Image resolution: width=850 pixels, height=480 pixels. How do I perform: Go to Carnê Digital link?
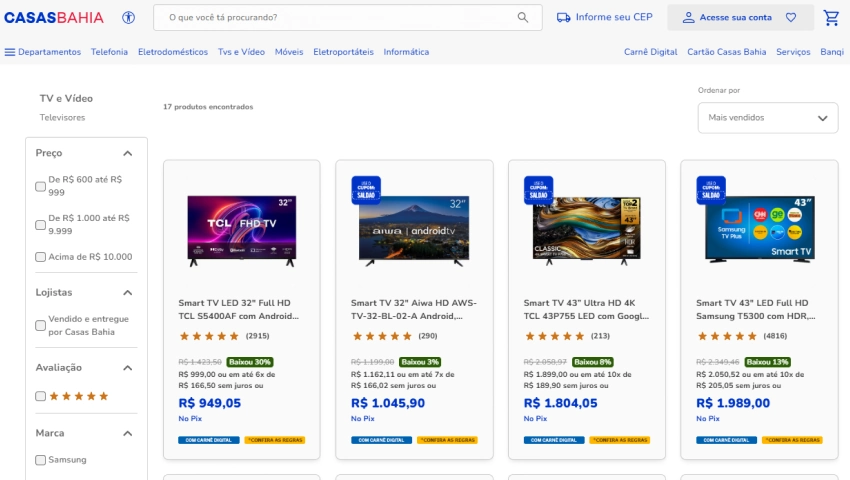point(651,52)
